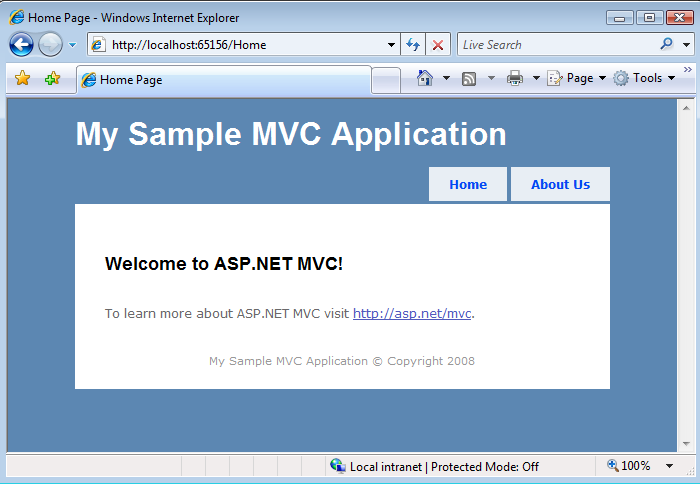Open the search provider options dropdown

tap(687, 45)
